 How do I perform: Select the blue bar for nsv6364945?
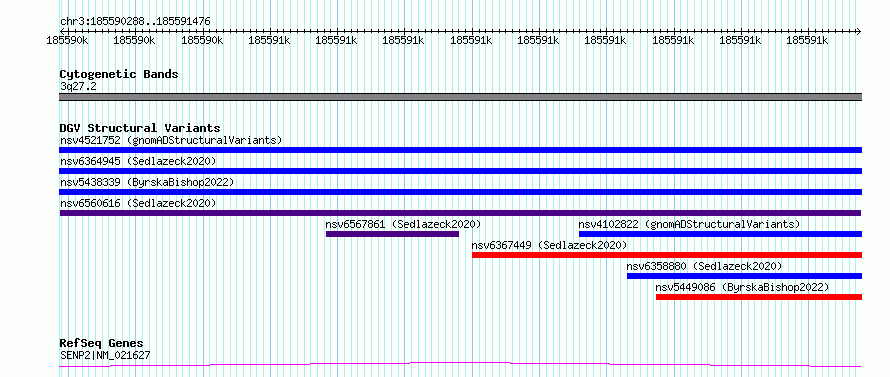460,171
